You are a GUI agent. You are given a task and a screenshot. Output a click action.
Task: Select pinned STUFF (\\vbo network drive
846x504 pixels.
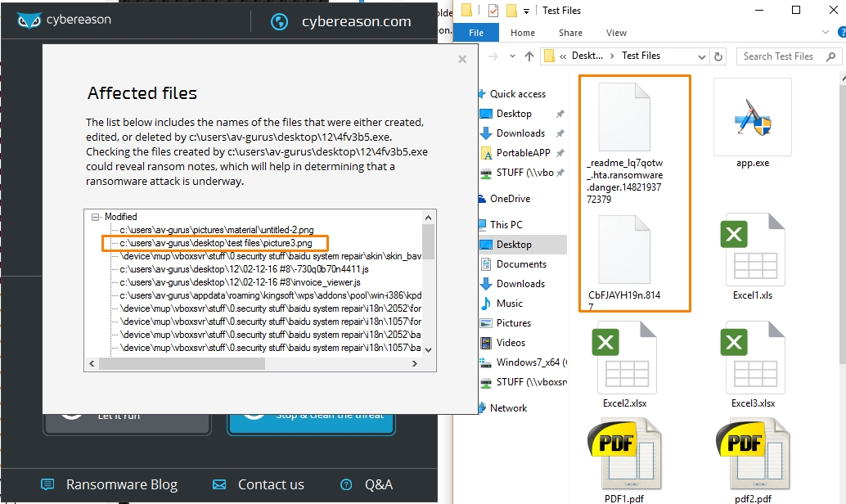point(524,172)
